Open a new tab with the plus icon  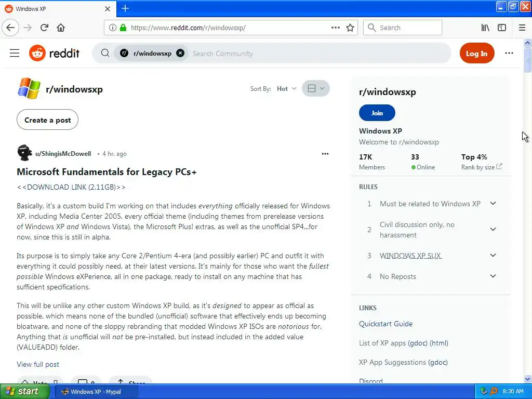click(125, 8)
